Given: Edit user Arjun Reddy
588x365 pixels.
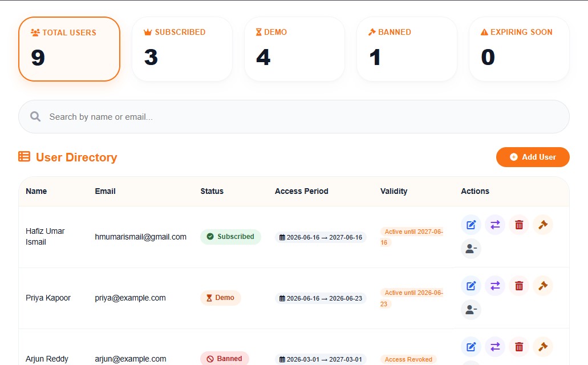Looking at the screenshot, I should tap(471, 347).
